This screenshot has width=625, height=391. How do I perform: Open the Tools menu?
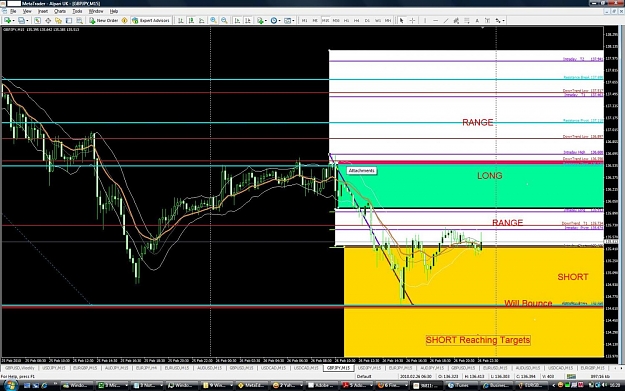[x=77, y=11]
